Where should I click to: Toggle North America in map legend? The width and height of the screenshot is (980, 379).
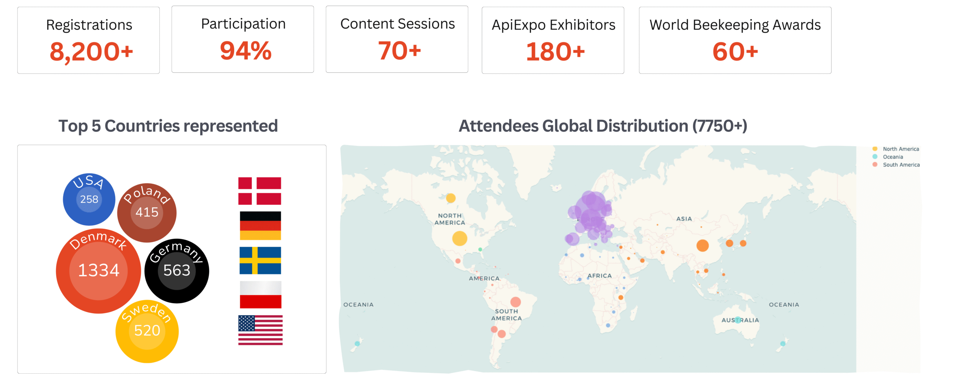click(900, 149)
